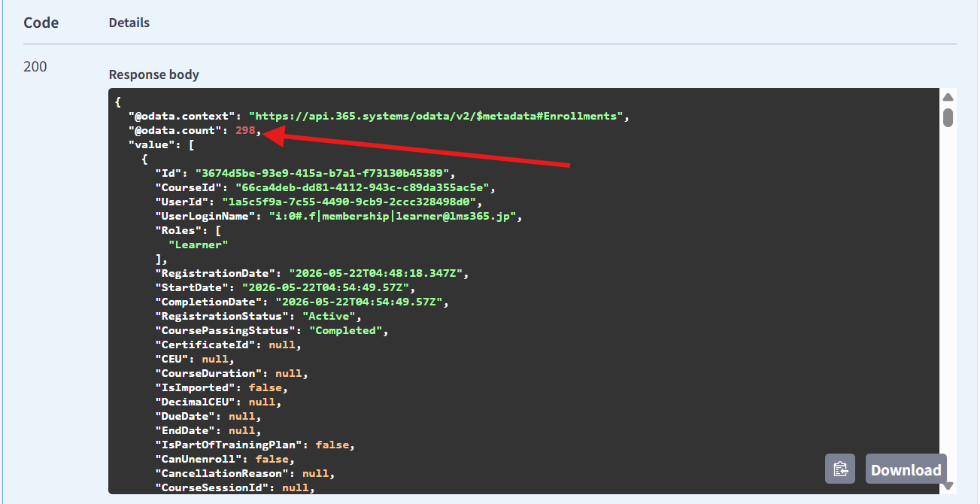980x504 pixels.
Task: Click the RegistrationStatus "Active" value
Action: (x=331, y=316)
